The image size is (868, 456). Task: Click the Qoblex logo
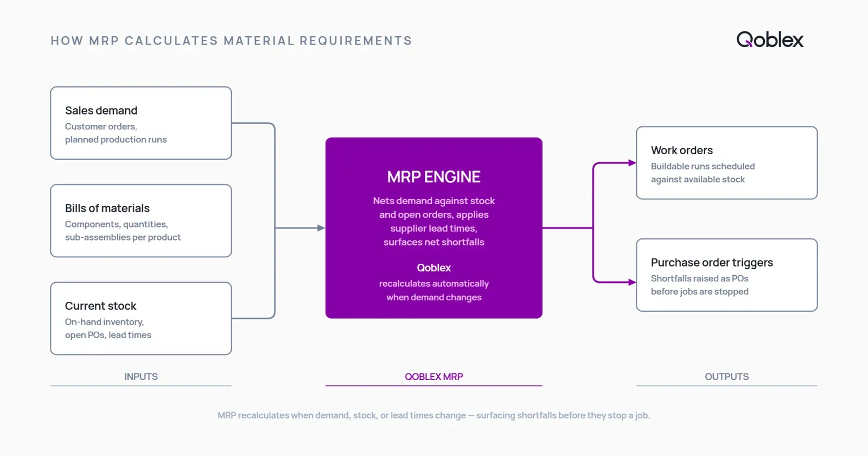pos(770,40)
